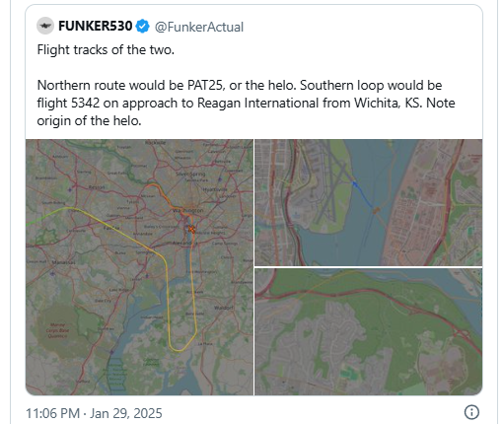The image size is (504, 424).
Task: Click the Marine Corps Base Quantico label
Action: coord(57,330)
